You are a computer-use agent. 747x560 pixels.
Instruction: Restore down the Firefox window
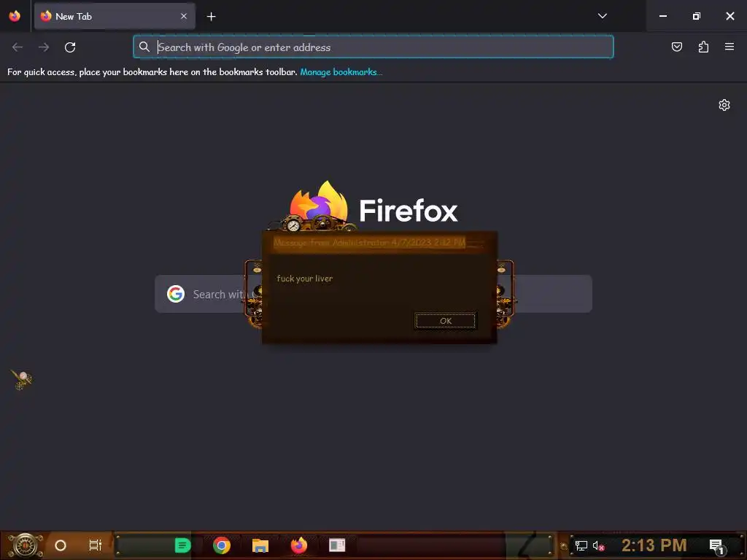696,16
